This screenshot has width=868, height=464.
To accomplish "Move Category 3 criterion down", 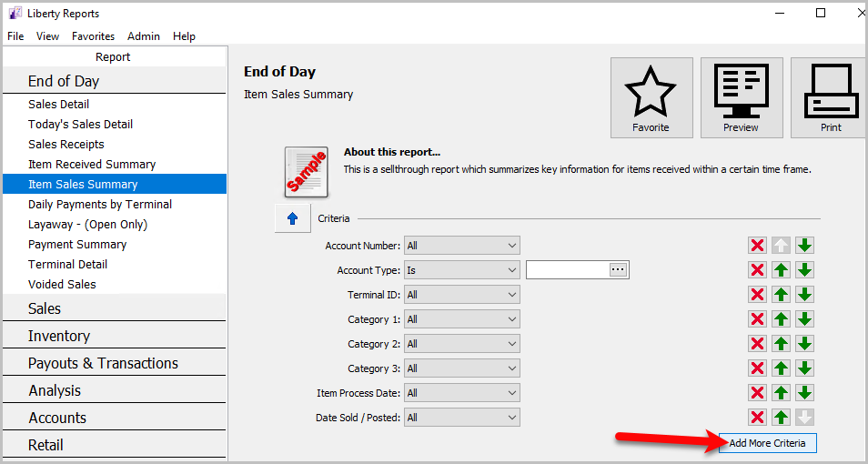I will pos(805,368).
